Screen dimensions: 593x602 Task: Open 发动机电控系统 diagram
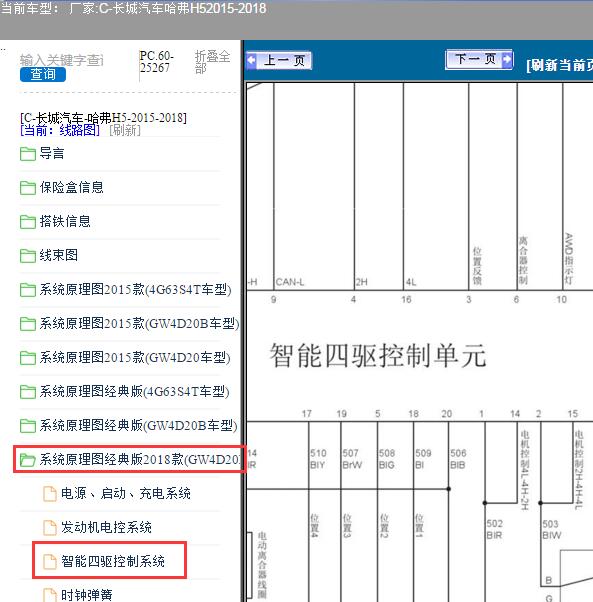click(106, 527)
